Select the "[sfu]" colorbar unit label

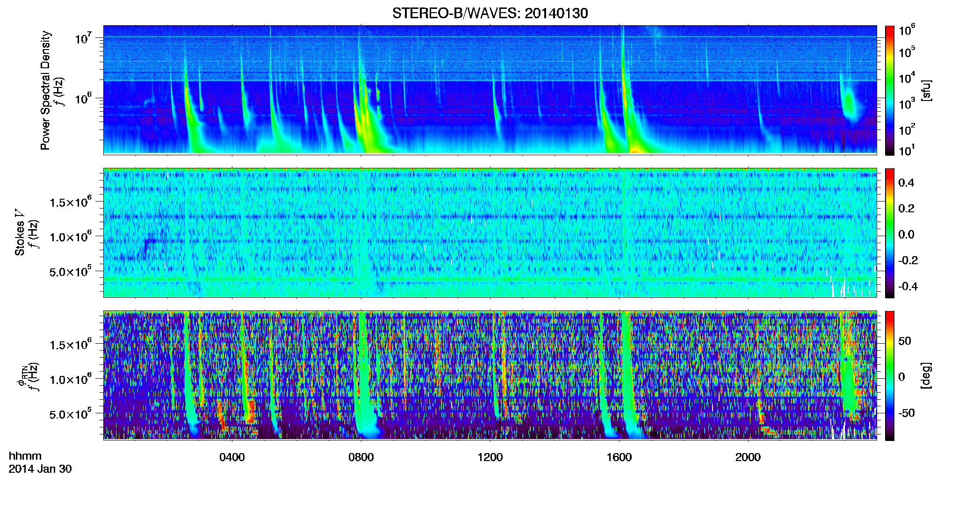[x=926, y=90]
